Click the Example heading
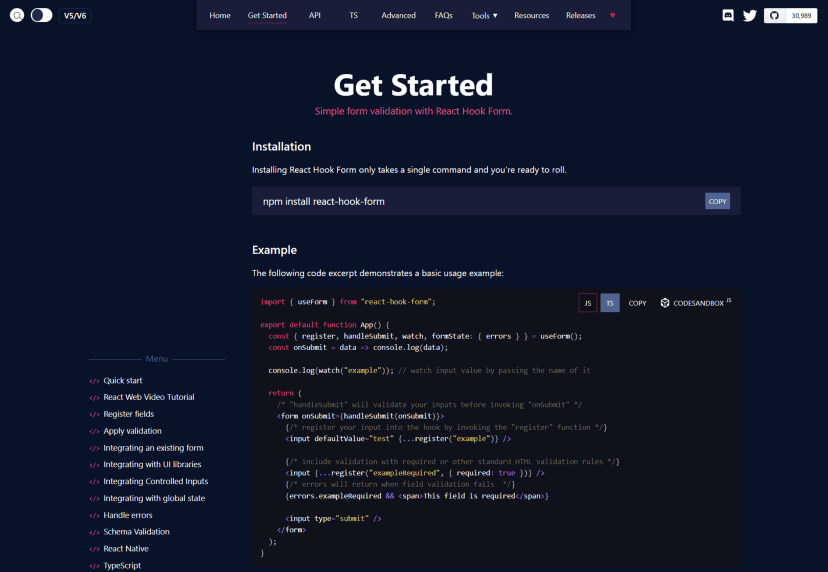The width and height of the screenshot is (828, 572). pos(274,250)
